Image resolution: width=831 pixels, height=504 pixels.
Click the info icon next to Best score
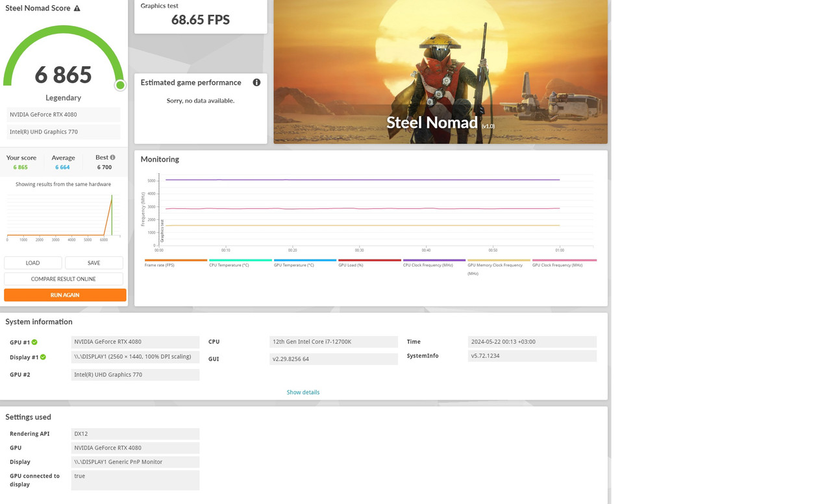112,158
